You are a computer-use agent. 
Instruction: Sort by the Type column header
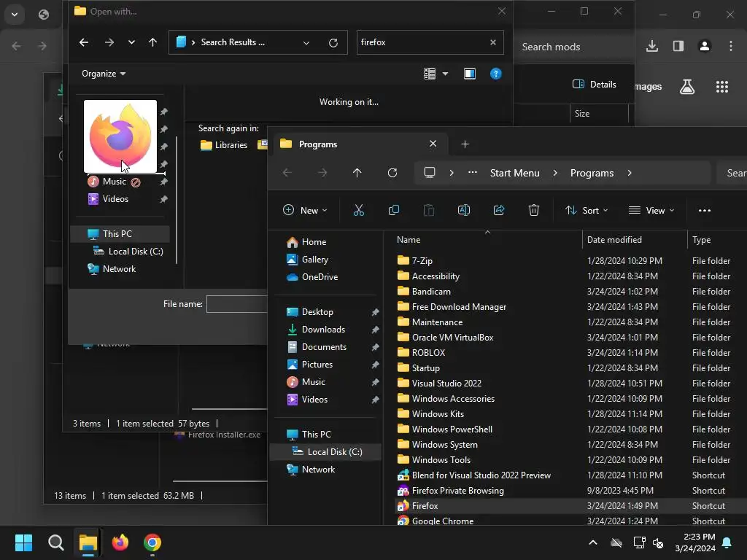pyautogui.click(x=701, y=240)
